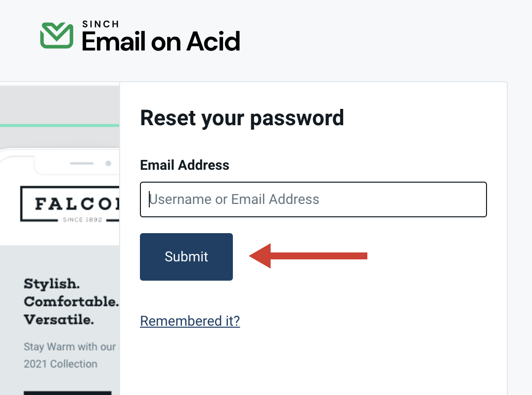Click the Stay Warm promotional text
The image size is (532, 395).
point(69,346)
